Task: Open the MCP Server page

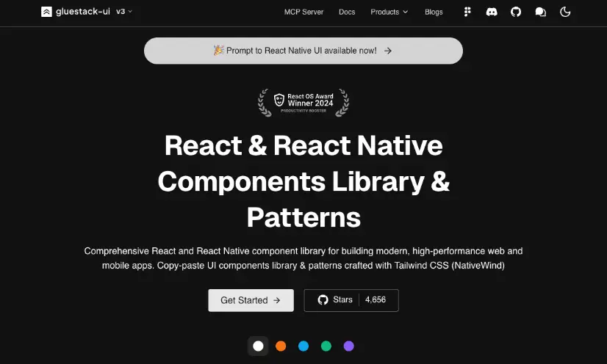Action: coord(303,12)
